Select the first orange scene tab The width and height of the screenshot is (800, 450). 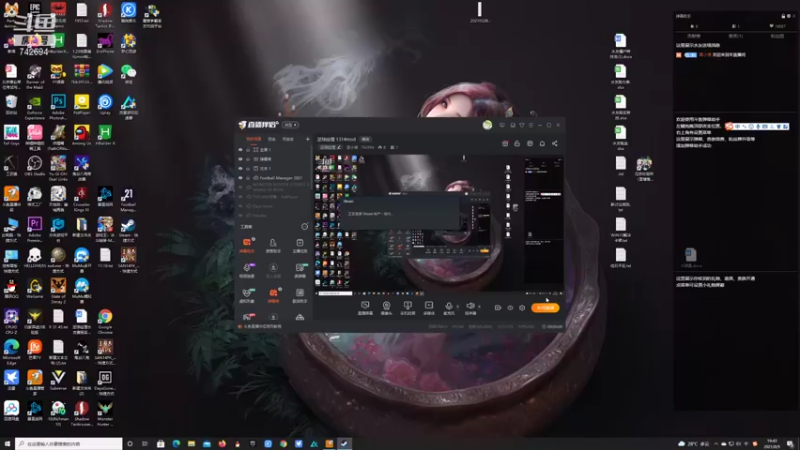[x=254, y=139]
